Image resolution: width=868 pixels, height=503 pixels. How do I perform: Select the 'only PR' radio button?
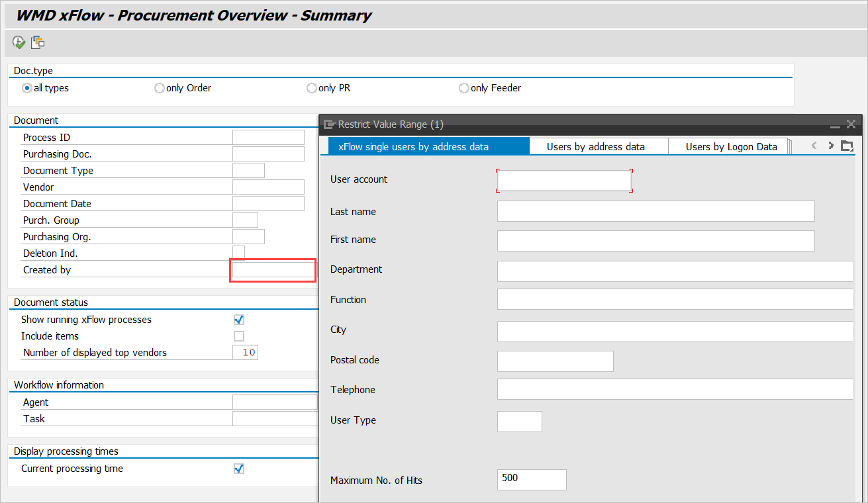point(312,88)
